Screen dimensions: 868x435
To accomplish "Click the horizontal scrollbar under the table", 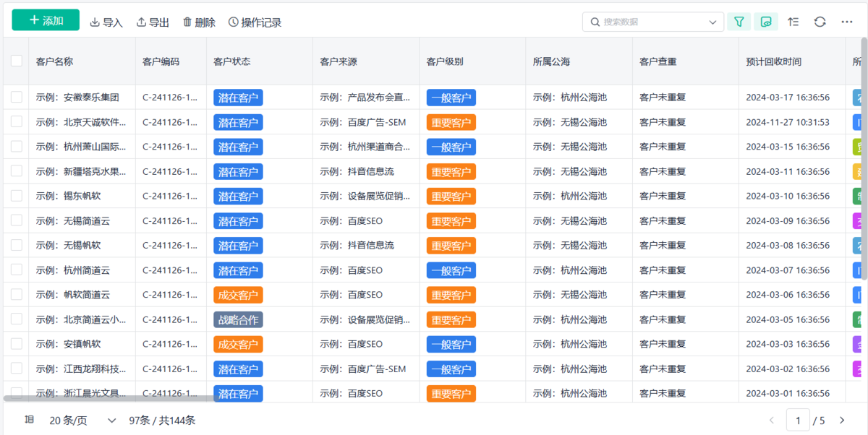I will point(109,398).
